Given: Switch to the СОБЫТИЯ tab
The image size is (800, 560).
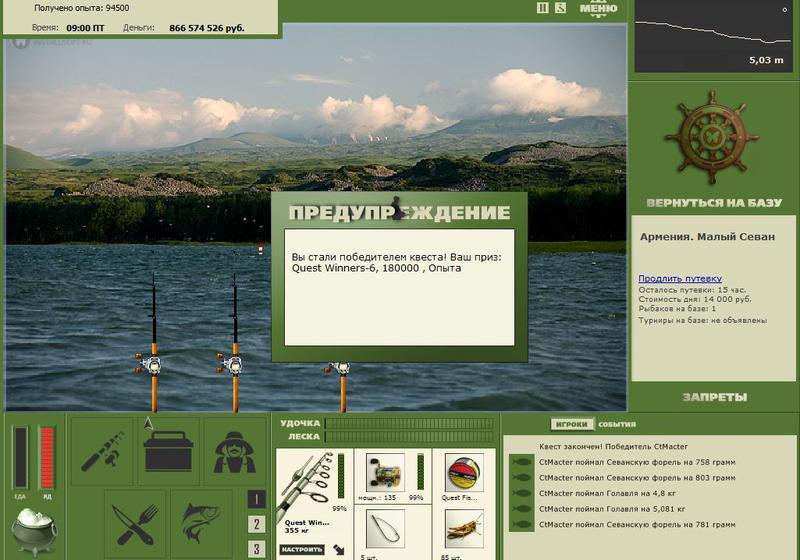Looking at the screenshot, I should tap(617, 424).
